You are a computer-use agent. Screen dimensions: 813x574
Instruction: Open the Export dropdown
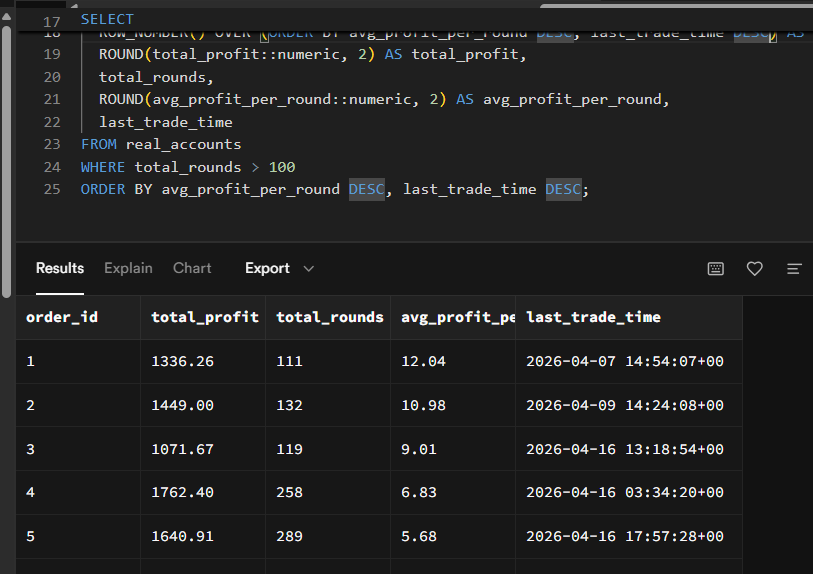tap(267, 268)
